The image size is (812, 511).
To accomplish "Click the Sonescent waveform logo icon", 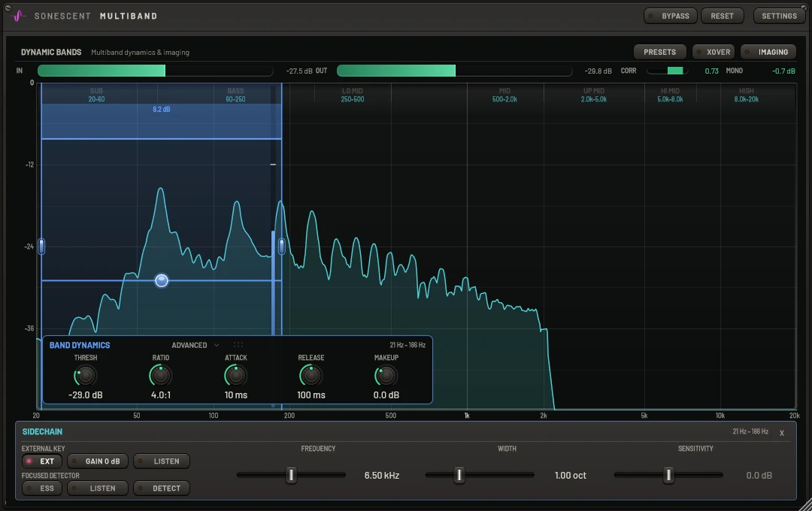I will 18,16.
